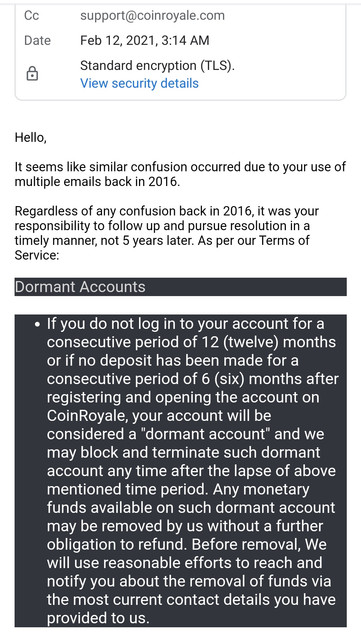Click the paragraph mentioning Terms of Service
Image resolution: width=361 pixels, height=640 pixels.
[167, 233]
